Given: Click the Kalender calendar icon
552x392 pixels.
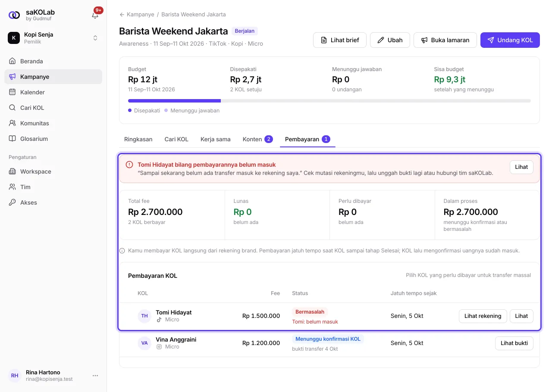Looking at the screenshot, I should pos(12,92).
